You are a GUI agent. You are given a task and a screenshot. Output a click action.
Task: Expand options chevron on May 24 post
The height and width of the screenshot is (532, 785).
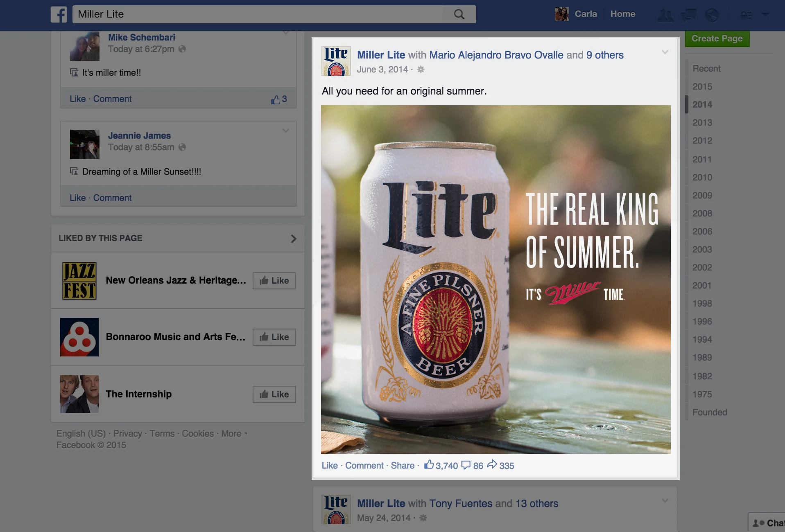pos(665,500)
